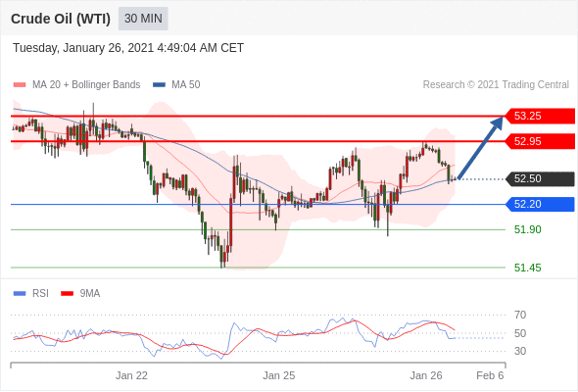Click the 52.50 current price tag
Screen dimensions: 578x392
coord(539,179)
